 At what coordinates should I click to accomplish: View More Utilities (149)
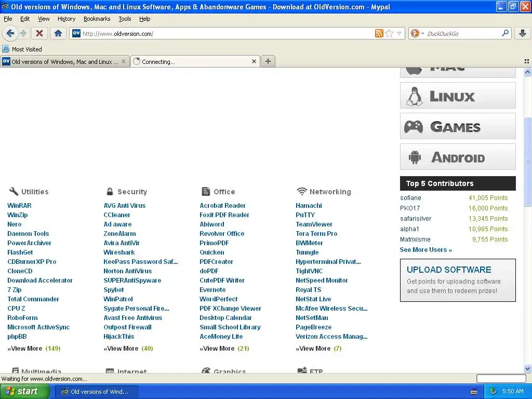(34, 349)
